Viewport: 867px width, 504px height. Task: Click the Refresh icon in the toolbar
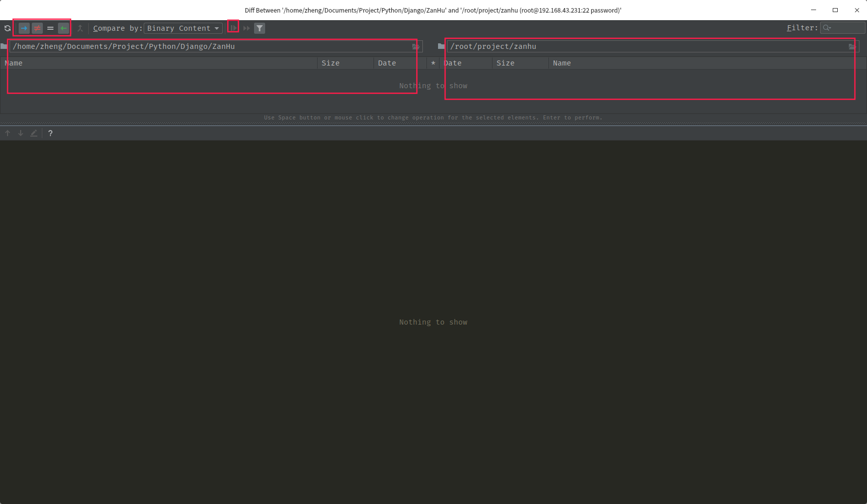point(8,28)
